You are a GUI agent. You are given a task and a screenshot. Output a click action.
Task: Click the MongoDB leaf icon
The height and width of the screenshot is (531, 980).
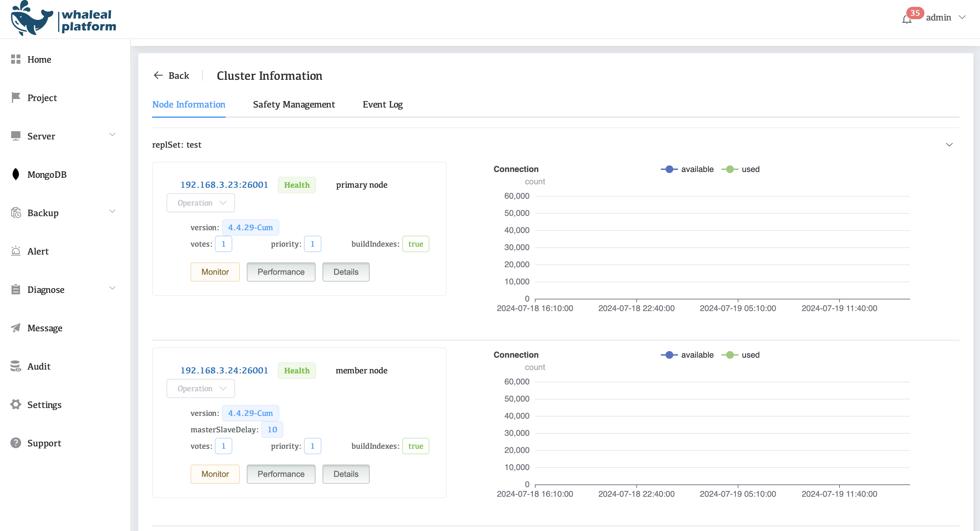pos(16,174)
